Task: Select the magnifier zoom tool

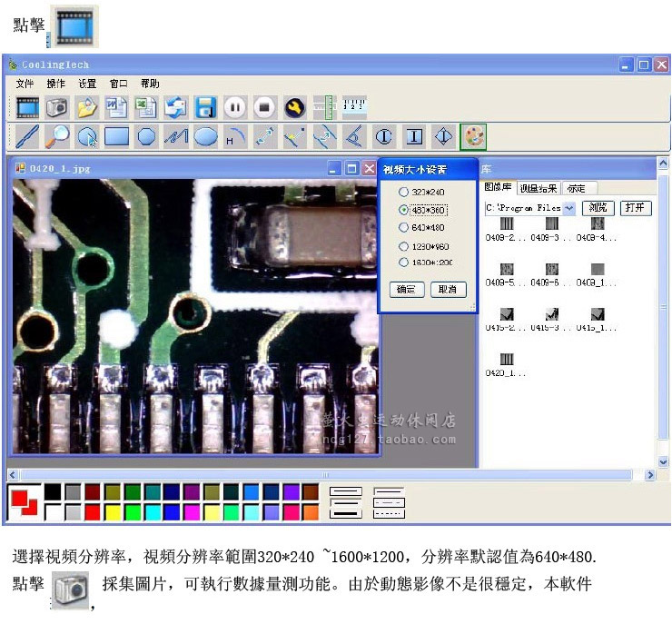Action: (57, 137)
